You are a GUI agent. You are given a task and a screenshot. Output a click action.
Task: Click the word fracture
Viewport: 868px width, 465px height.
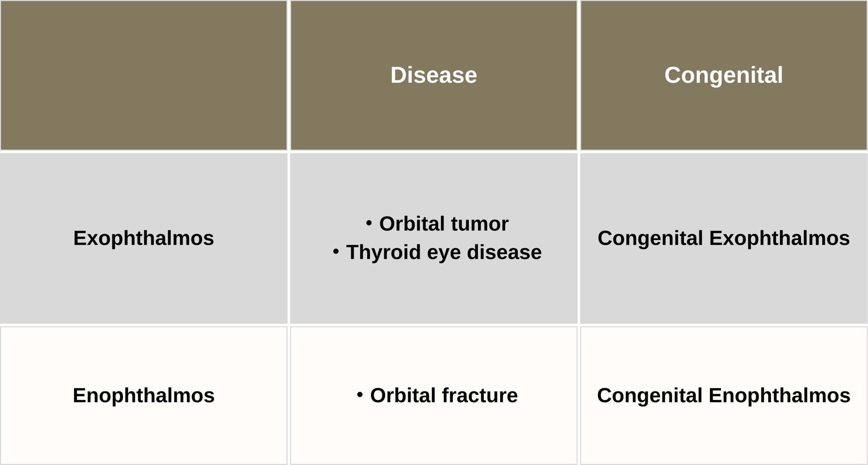coord(479,395)
